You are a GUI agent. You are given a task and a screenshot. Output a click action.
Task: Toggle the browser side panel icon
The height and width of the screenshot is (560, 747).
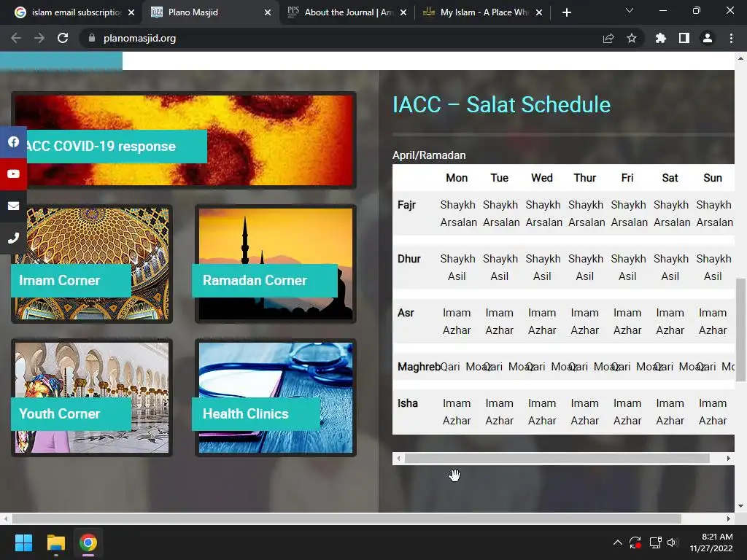[684, 38]
